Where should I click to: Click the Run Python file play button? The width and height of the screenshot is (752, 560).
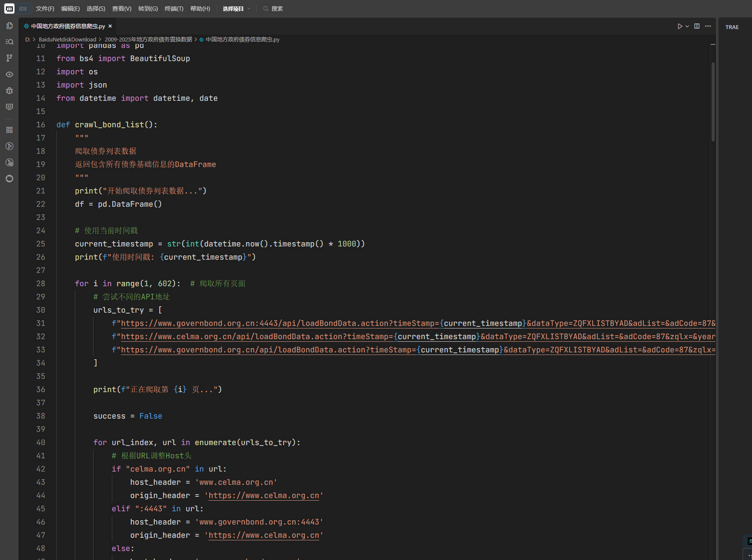680,26
